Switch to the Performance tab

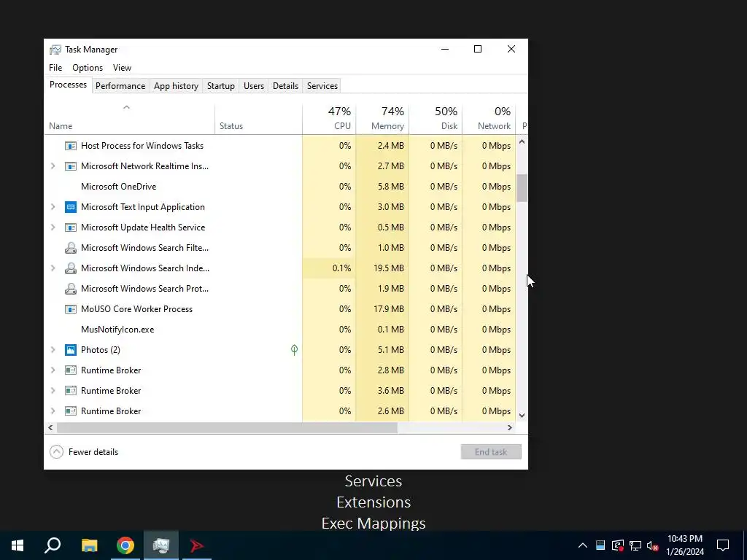coord(120,86)
